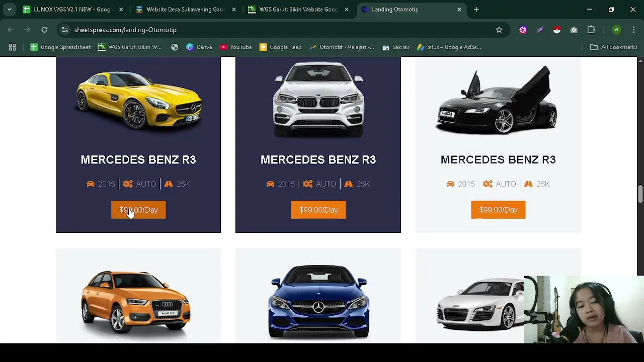Viewport: 644px width, 362px height.
Task: Bookmark this page with the star
Action: tap(499, 30)
